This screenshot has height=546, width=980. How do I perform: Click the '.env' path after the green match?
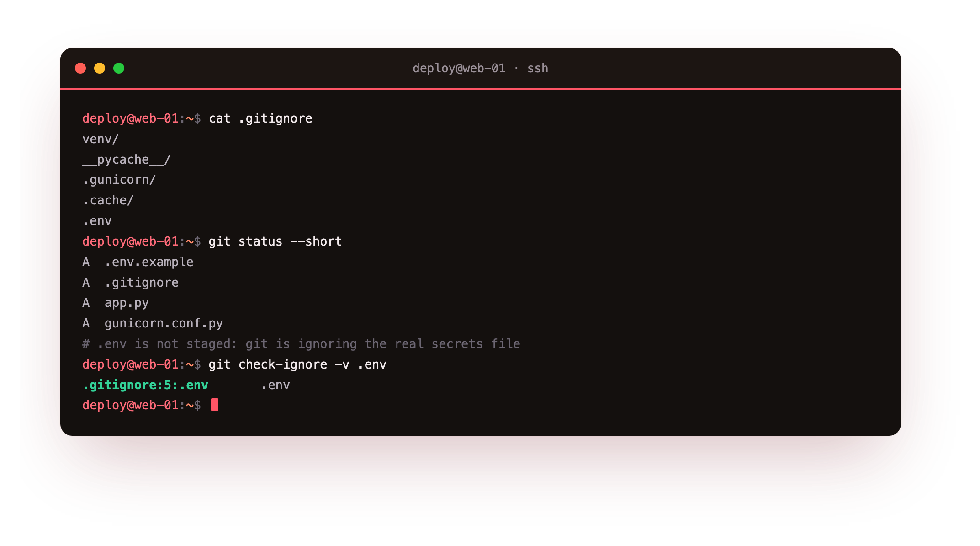click(275, 385)
